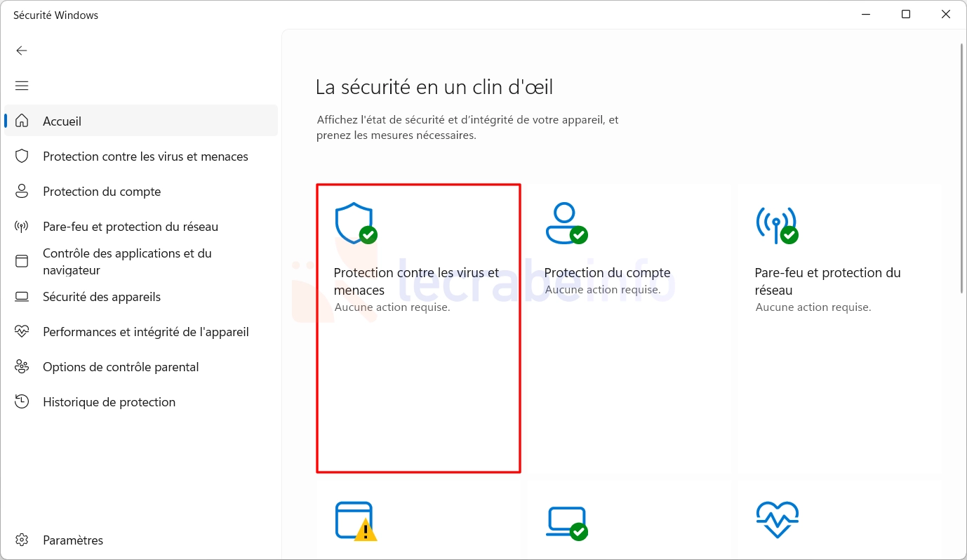The image size is (967, 560).
Task: Open Protection contre les virus et menaces in sidebar
Action: (141, 156)
